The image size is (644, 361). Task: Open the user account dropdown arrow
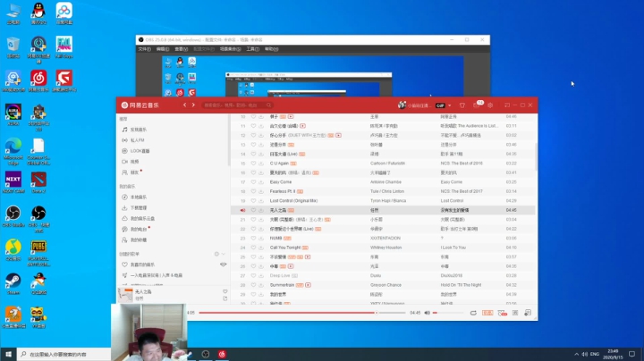(450, 105)
